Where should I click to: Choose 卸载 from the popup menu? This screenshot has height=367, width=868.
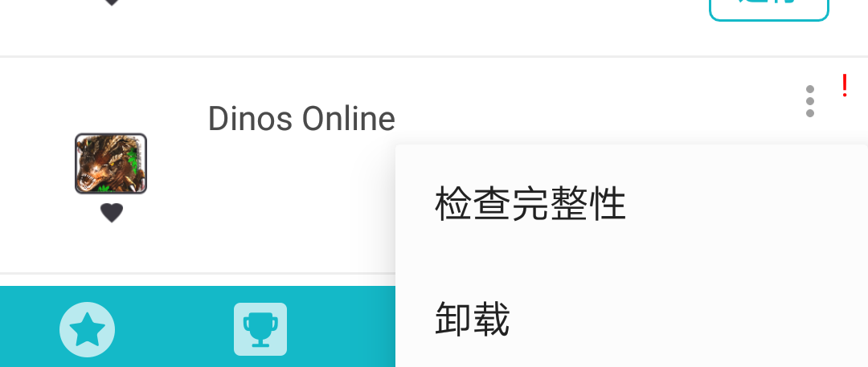pos(472,319)
